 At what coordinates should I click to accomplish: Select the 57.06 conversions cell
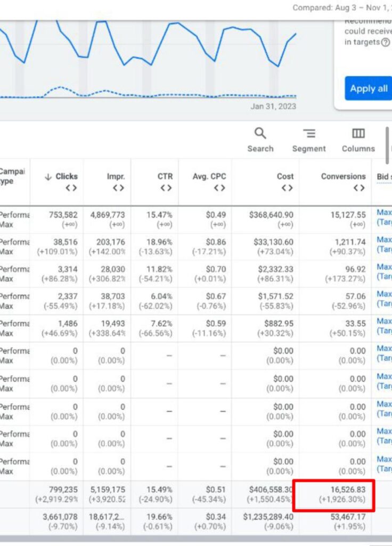[x=336, y=301]
